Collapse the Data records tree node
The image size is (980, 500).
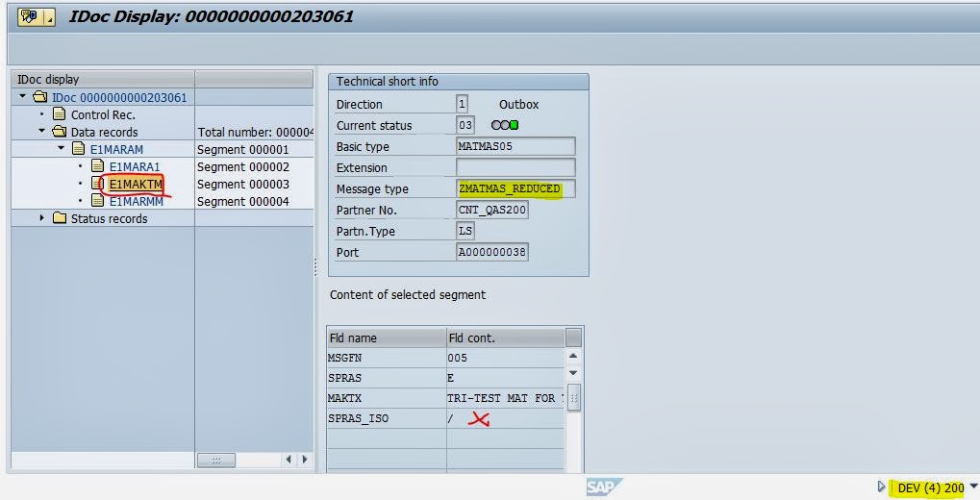[x=42, y=132]
